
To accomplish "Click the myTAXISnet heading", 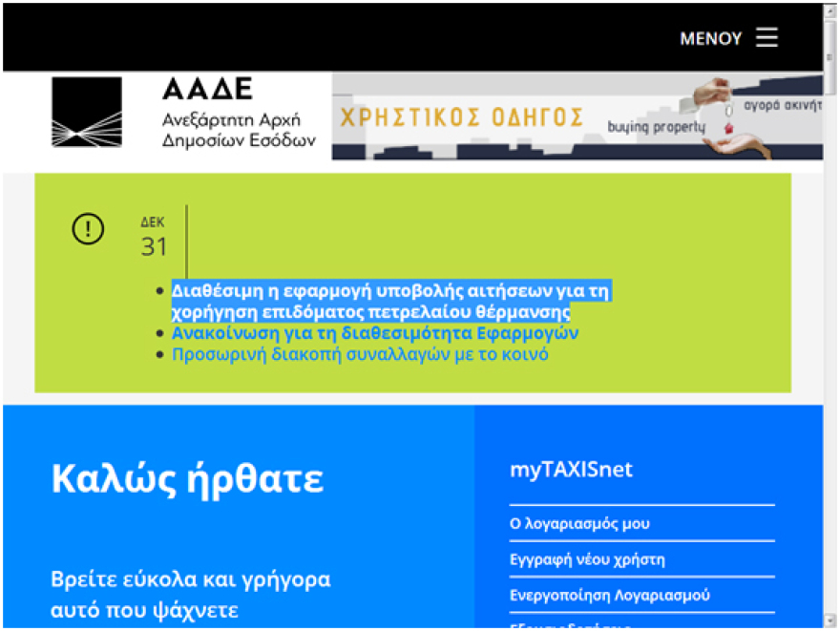I will coord(570,469).
